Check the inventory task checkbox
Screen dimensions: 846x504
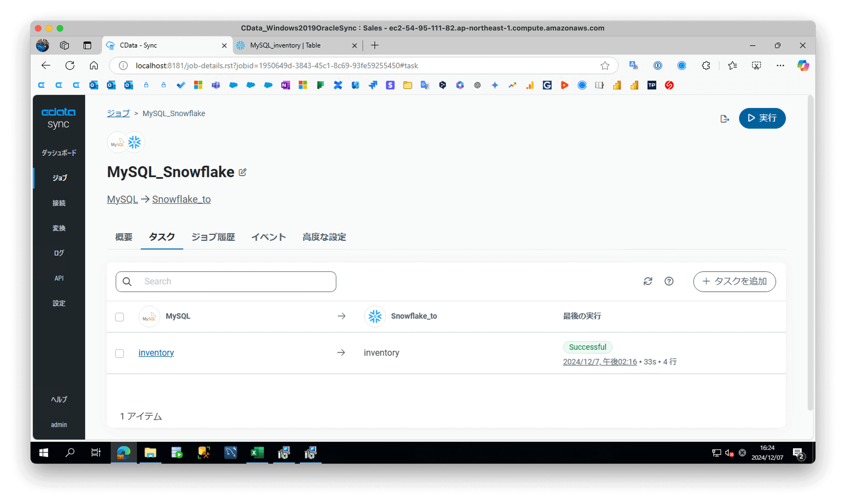point(119,353)
